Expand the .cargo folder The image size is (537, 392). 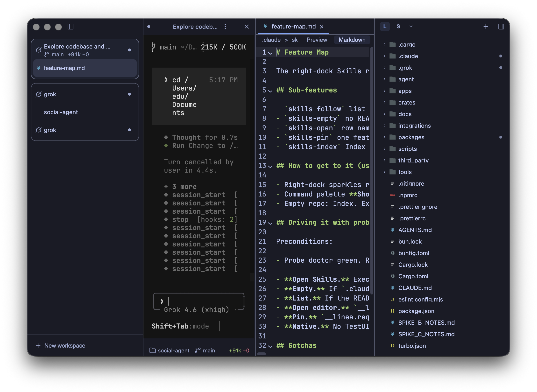tap(384, 44)
